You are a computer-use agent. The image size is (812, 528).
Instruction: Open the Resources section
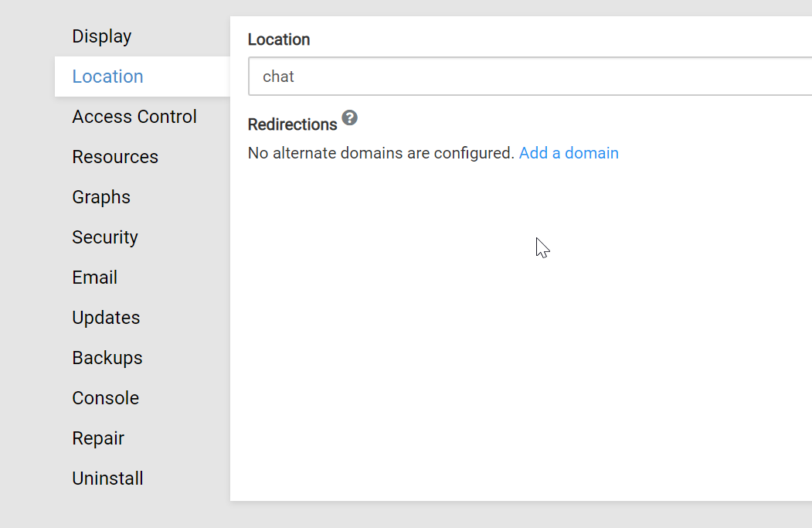(x=115, y=157)
